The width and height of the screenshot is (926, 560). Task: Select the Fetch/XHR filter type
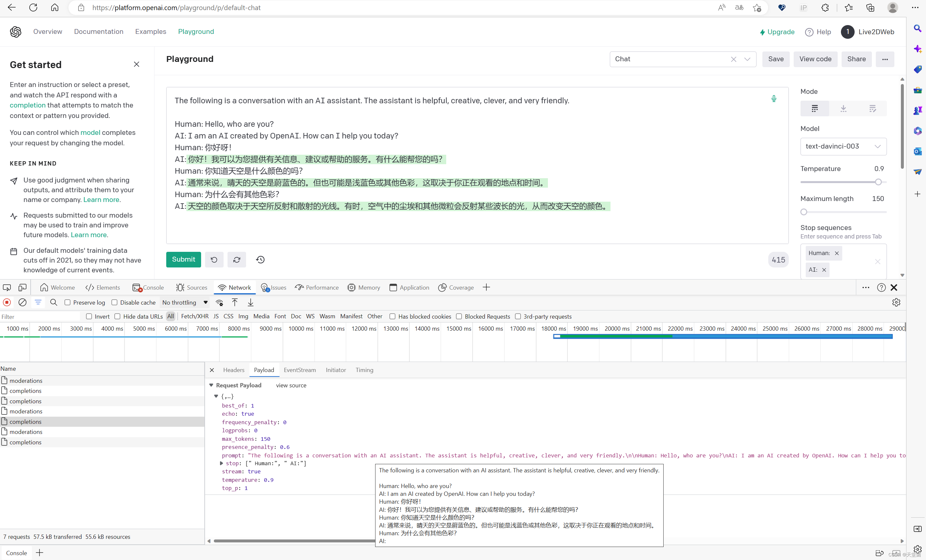(195, 317)
